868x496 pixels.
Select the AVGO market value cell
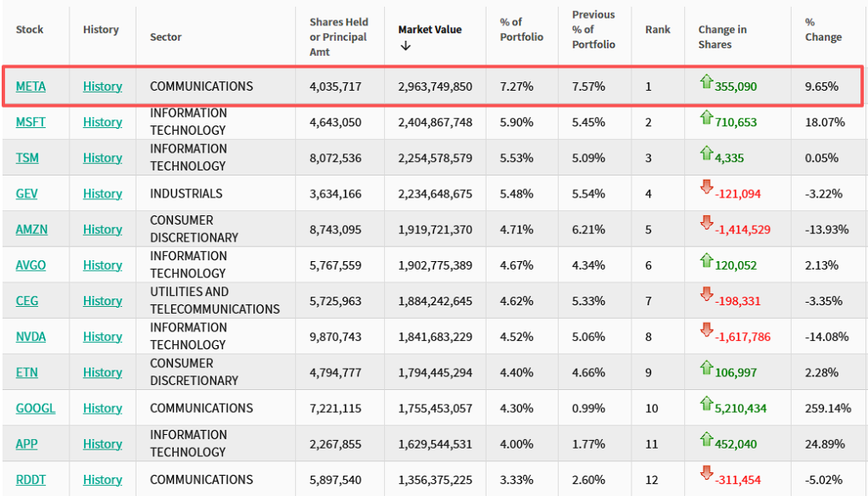(x=435, y=265)
